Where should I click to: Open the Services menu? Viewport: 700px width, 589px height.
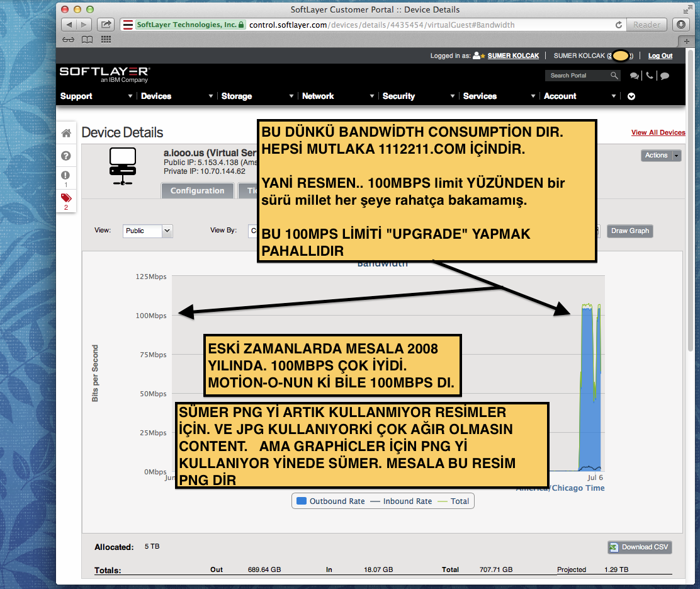[480, 96]
